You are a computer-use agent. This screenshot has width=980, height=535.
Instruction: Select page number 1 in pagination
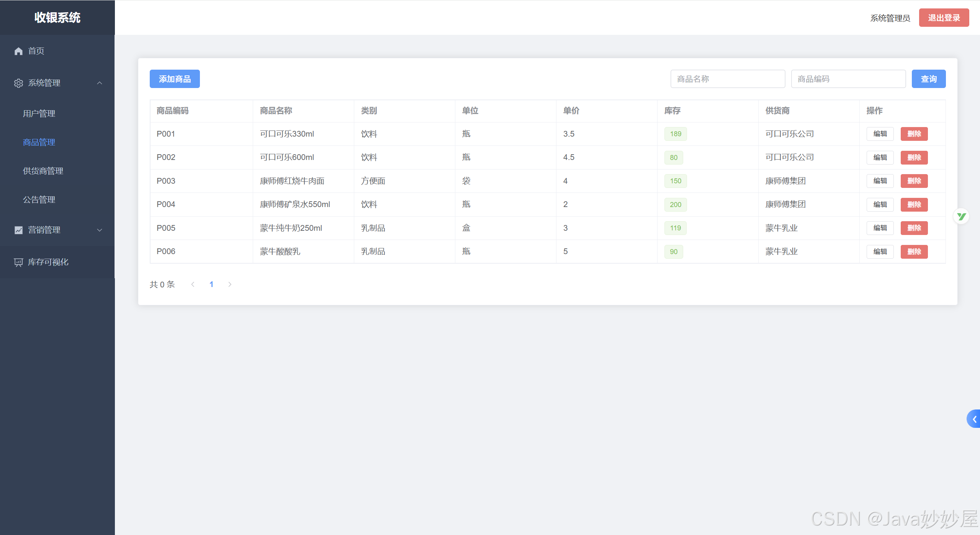click(211, 284)
